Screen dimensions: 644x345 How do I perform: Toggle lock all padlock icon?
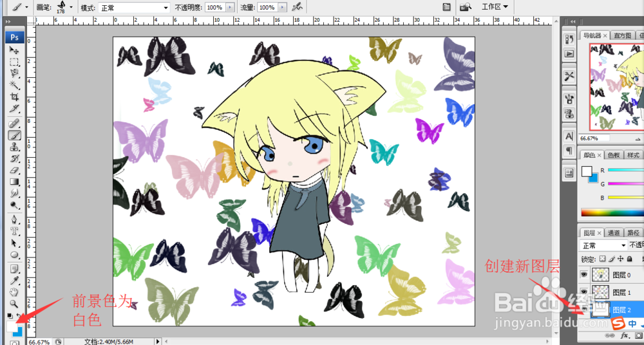pos(629,259)
